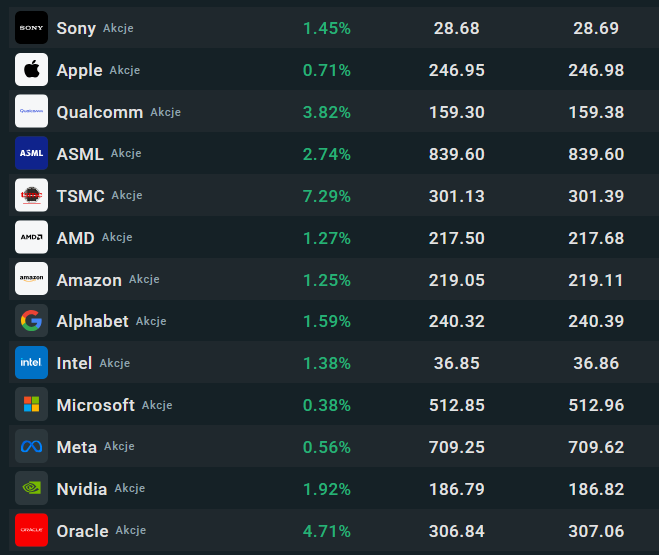This screenshot has width=659, height=555.
Task: Click the Alphabet Google logo icon
Action: coord(31,321)
